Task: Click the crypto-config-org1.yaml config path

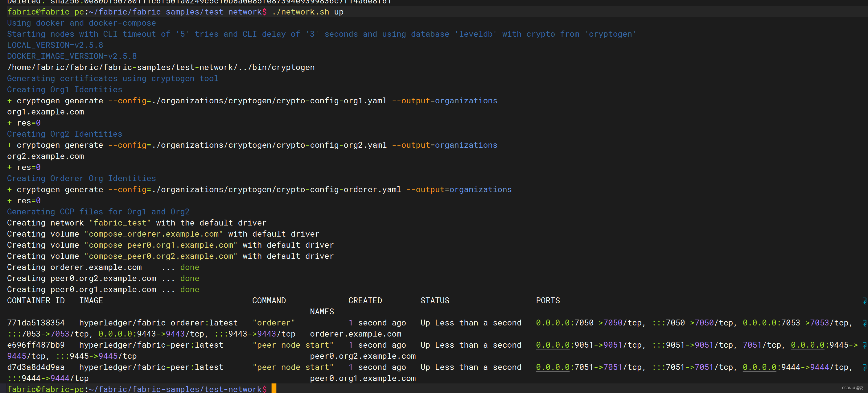Action: click(269, 101)
